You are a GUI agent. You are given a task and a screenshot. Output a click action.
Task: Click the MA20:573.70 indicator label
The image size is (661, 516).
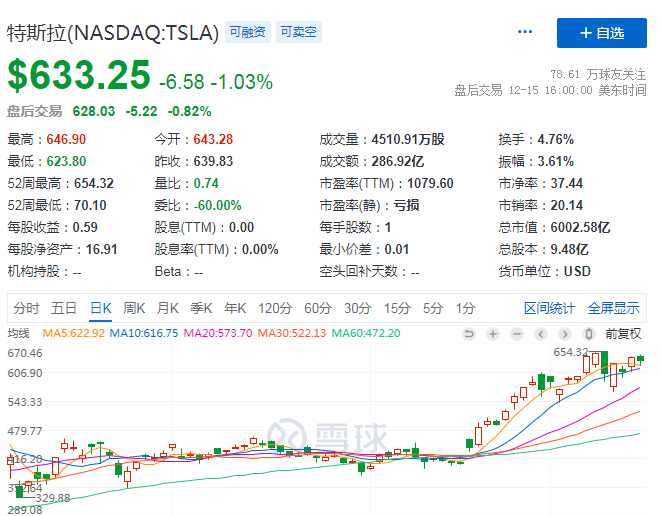click(x=218, y=333)
